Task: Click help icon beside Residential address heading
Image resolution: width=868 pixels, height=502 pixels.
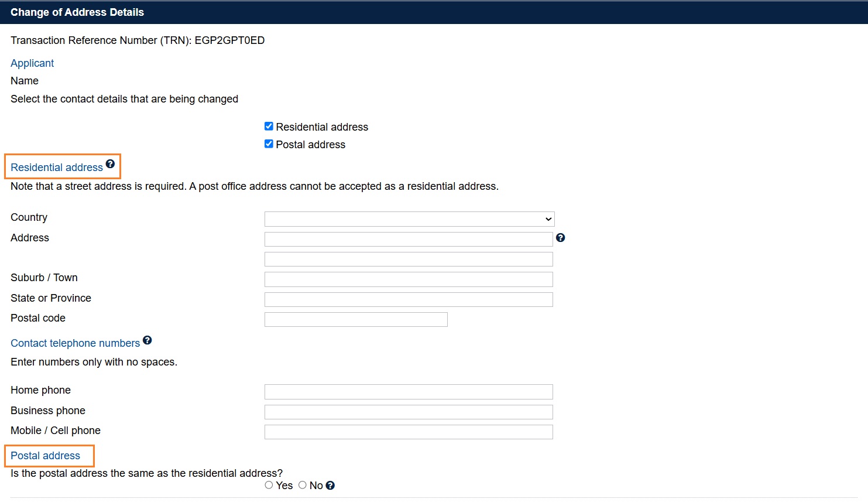Action: click(x=110, y=164)
